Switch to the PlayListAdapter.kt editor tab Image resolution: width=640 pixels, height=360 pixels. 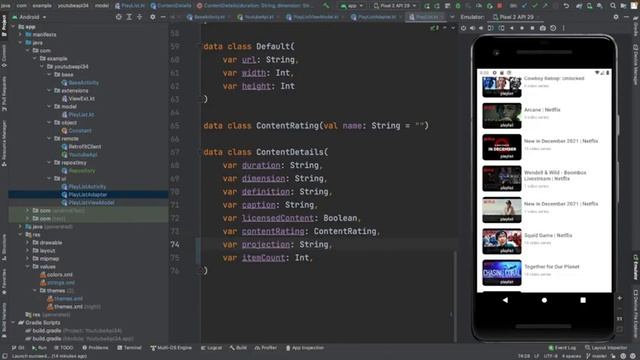point(376,17)
